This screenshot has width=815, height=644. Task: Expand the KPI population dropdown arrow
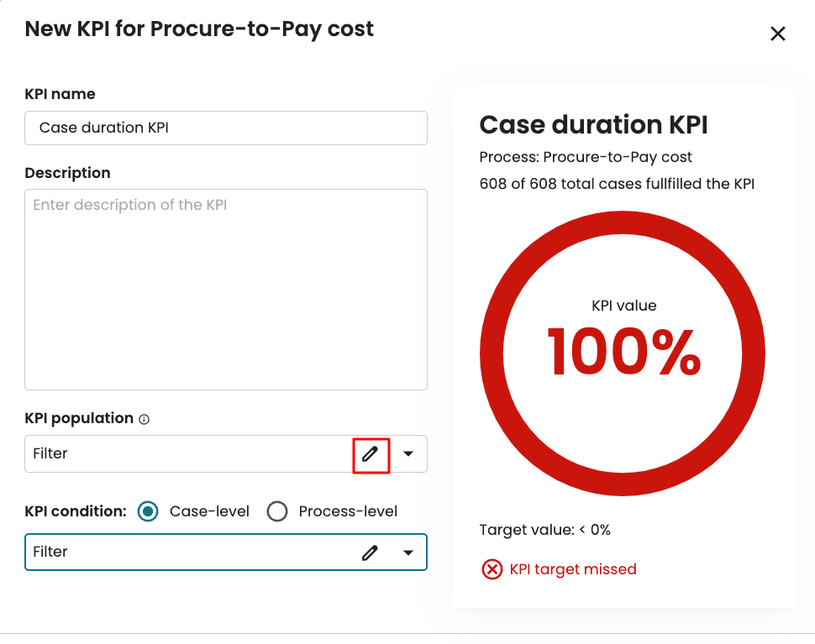coord(408,454)
